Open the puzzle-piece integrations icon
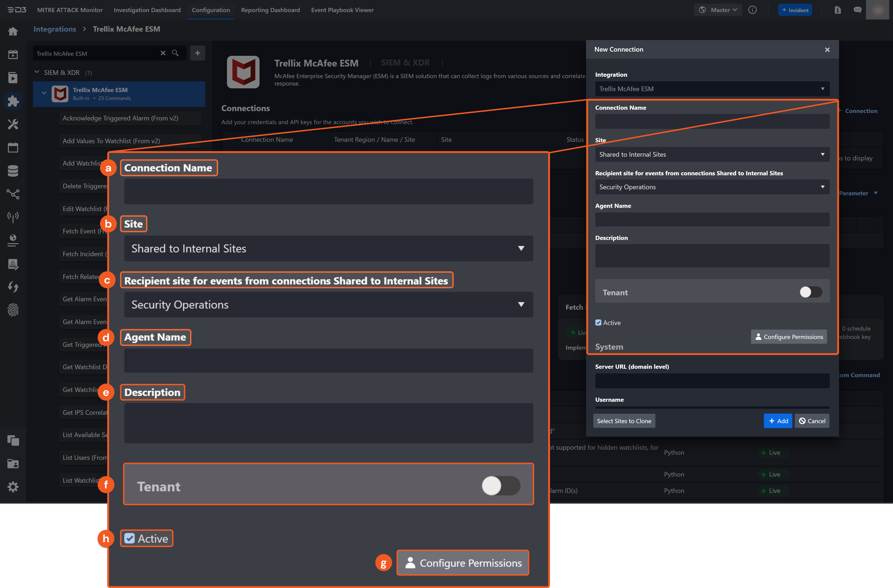 13,101
